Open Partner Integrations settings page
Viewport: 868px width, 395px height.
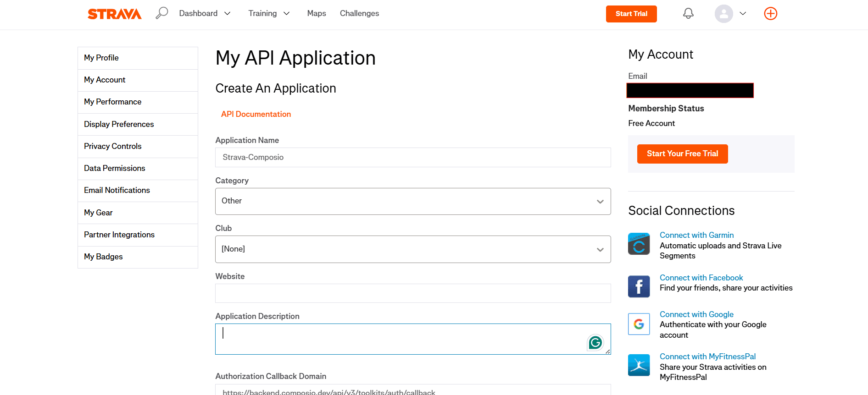pos(119,235)
